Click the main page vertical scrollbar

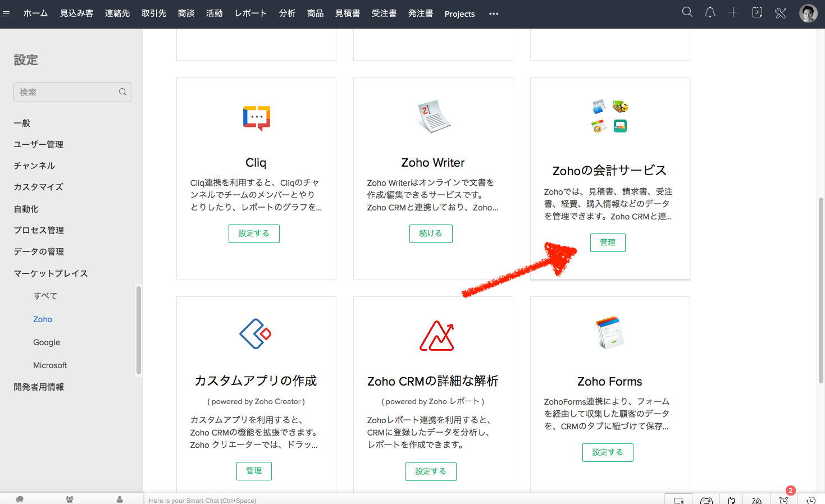click(x=821, y=290)
